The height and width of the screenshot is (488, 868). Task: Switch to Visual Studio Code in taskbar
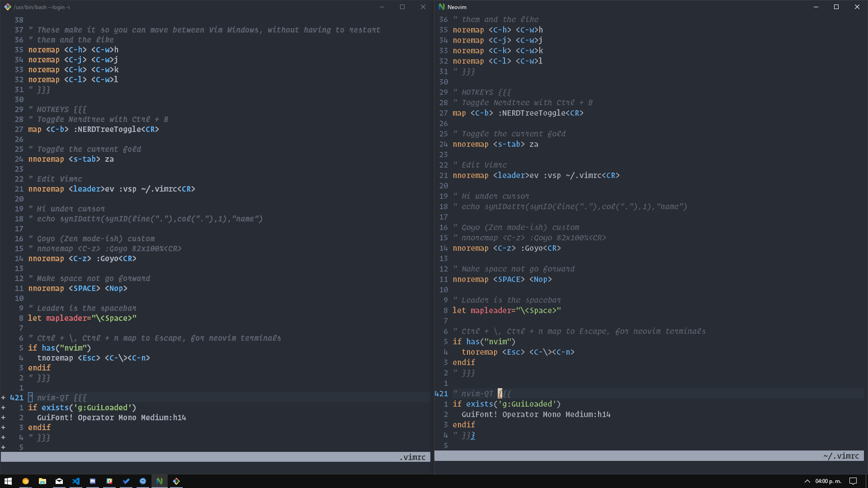(76, 481)
